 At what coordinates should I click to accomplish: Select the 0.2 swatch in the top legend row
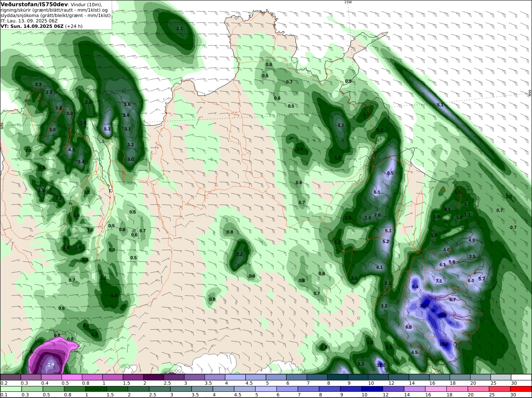[10, 377]
